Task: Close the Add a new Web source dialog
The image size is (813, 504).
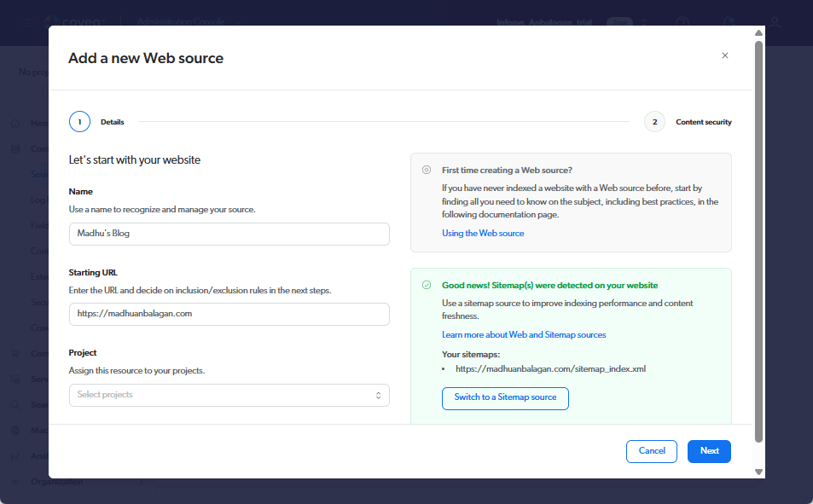Action: [x=725, y=55]
